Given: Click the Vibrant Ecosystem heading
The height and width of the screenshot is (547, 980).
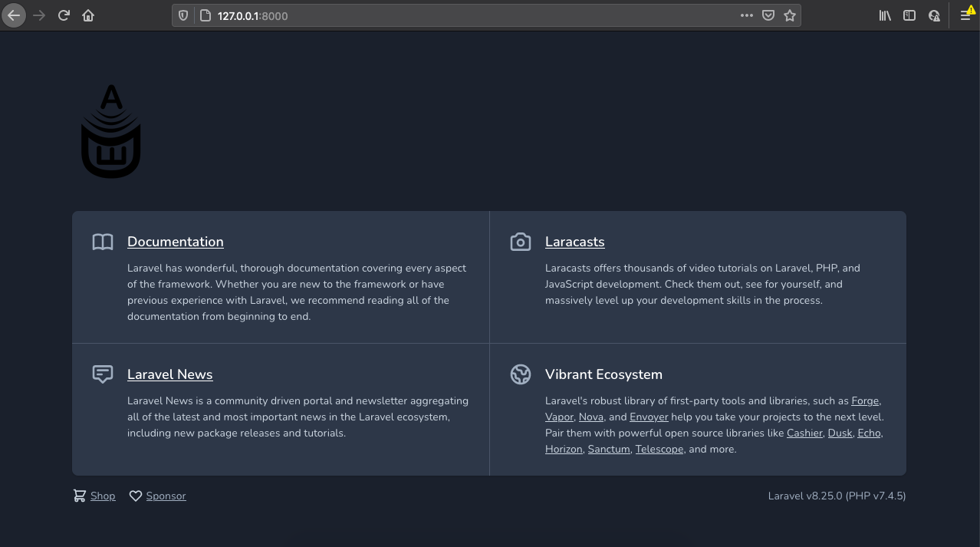Looking at the screenshot, I should (x=603, y=374).
